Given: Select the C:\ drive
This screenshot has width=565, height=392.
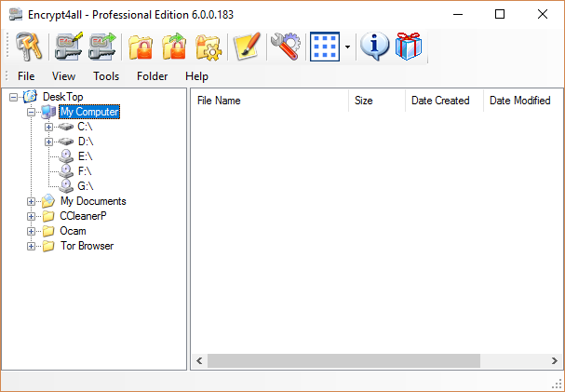Looking at the screenshot, I should point(85,127).
